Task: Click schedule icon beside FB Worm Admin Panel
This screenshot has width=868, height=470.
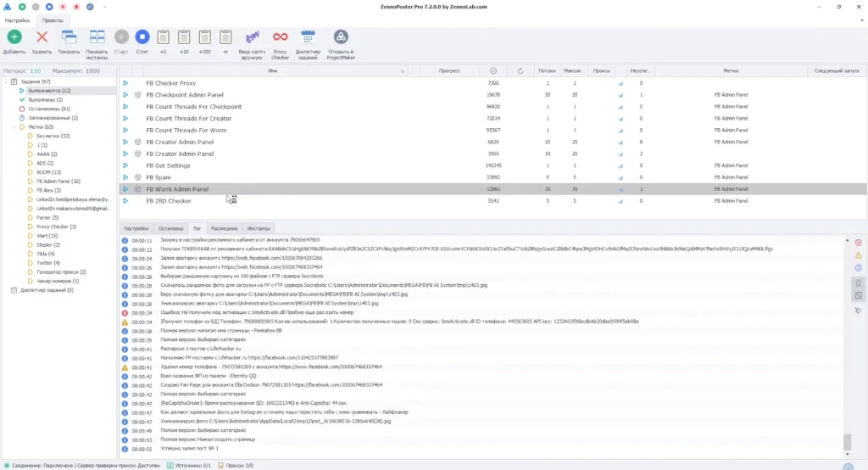Action: [x=138, y=189]
